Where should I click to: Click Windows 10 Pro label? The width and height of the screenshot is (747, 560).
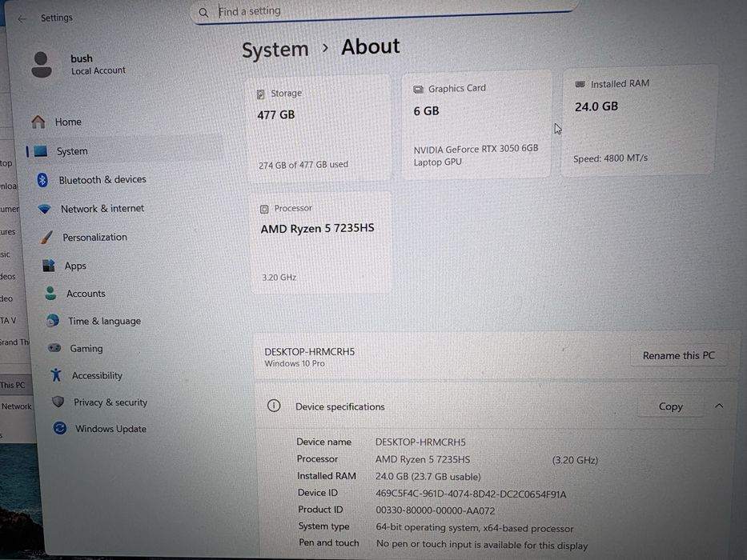pos(295,364)
